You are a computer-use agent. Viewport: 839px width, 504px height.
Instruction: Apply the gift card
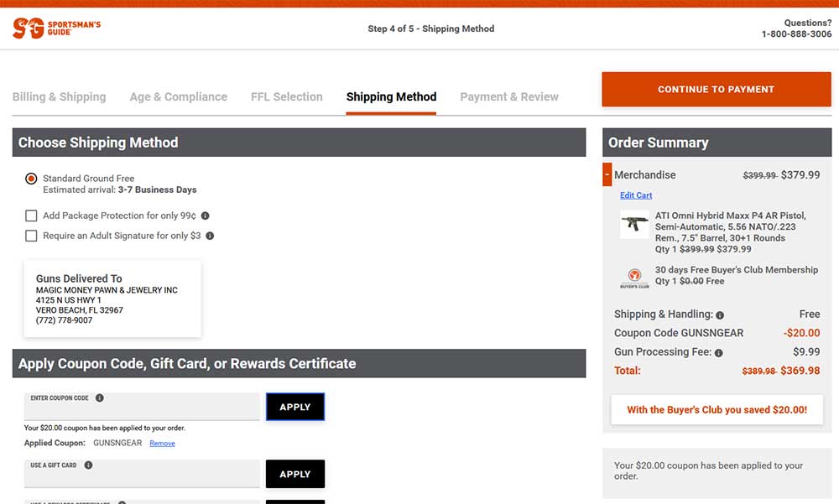(294, 474)
